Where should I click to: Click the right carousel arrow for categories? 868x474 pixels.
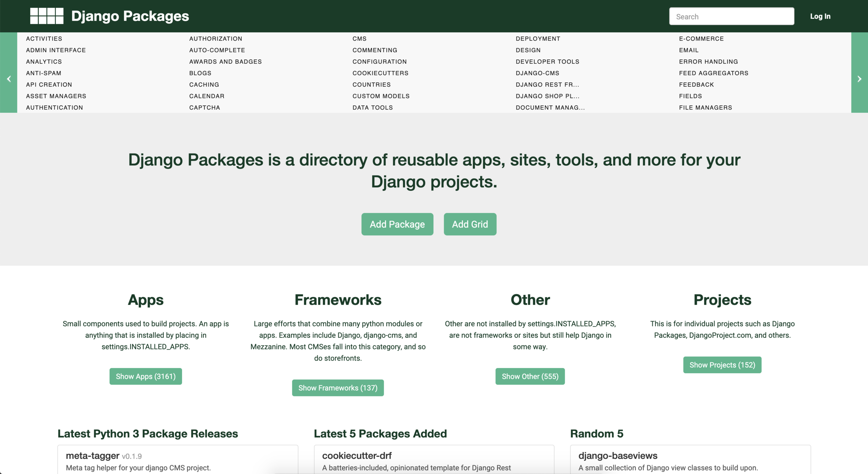tap(859, 79)
